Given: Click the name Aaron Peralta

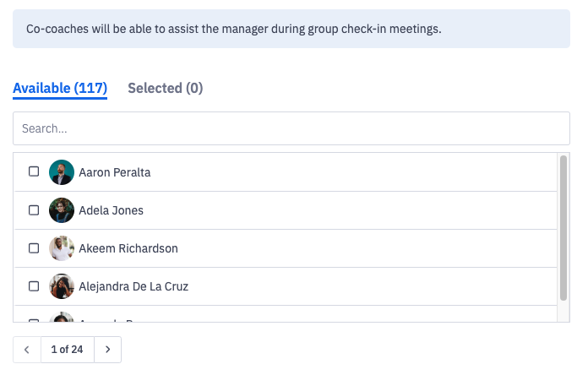Looking at the screenshot, I should coord(114,172).
